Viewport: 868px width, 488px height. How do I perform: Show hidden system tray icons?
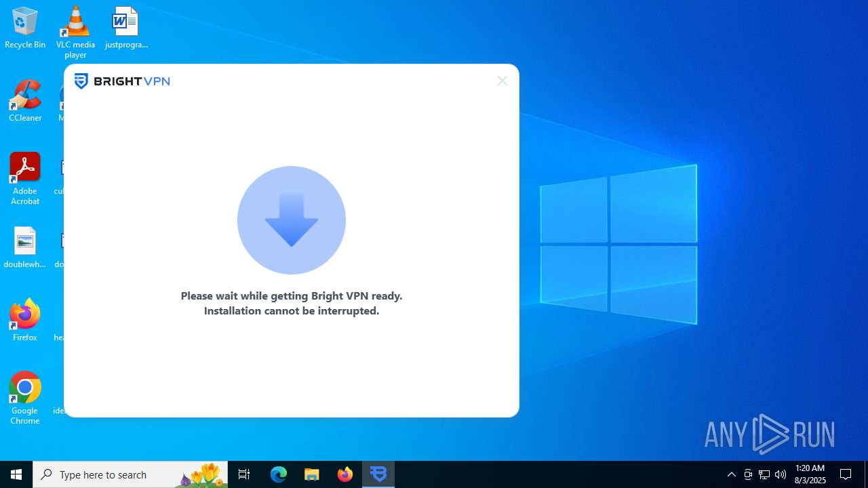(x=732, y=474)
